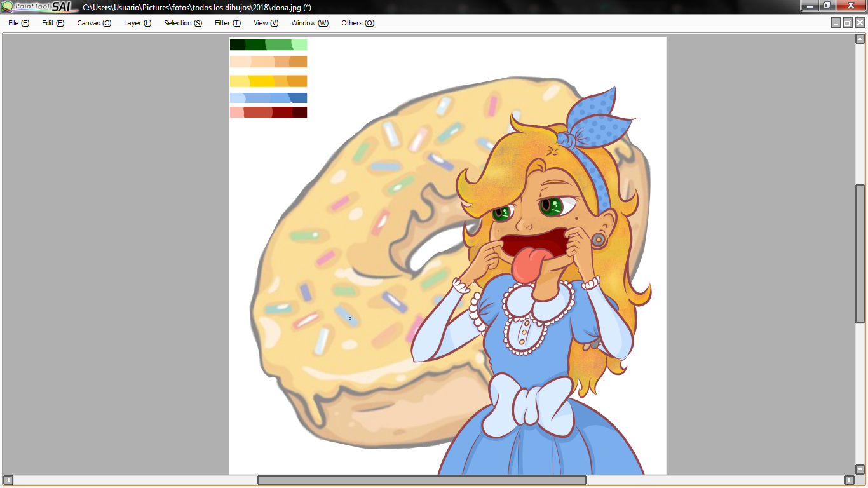
Task: Click the dark maroon swatch on the canvas palette
Action: (299, 112)
